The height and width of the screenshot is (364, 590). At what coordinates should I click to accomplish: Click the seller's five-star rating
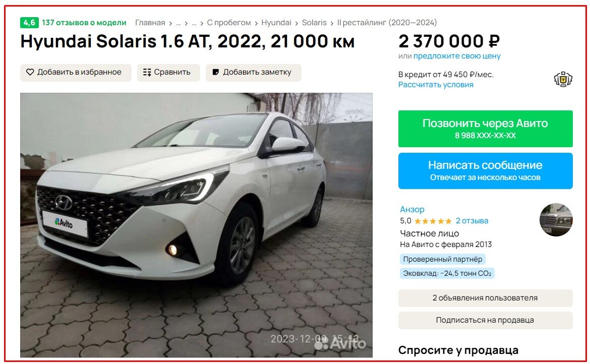(433, 221)
